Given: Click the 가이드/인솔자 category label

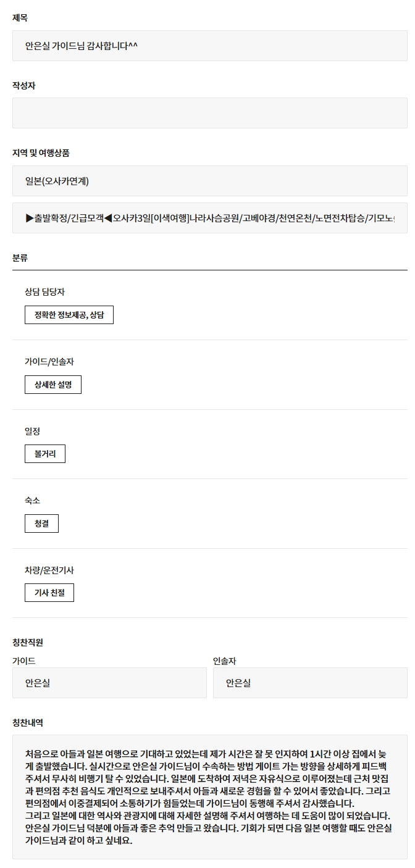Looking at the screenshot, I should tap(49, 361).
